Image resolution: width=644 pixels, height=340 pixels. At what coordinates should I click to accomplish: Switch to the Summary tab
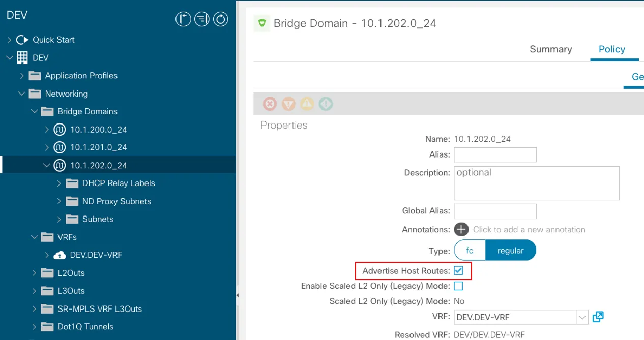tap(550, 49)
